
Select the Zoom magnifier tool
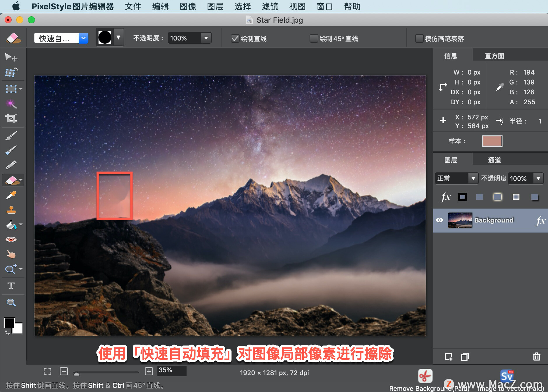coord(11,303)
